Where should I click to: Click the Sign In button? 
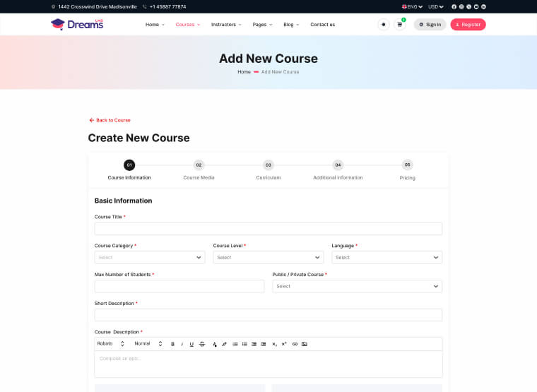click(x=430, y=25)
